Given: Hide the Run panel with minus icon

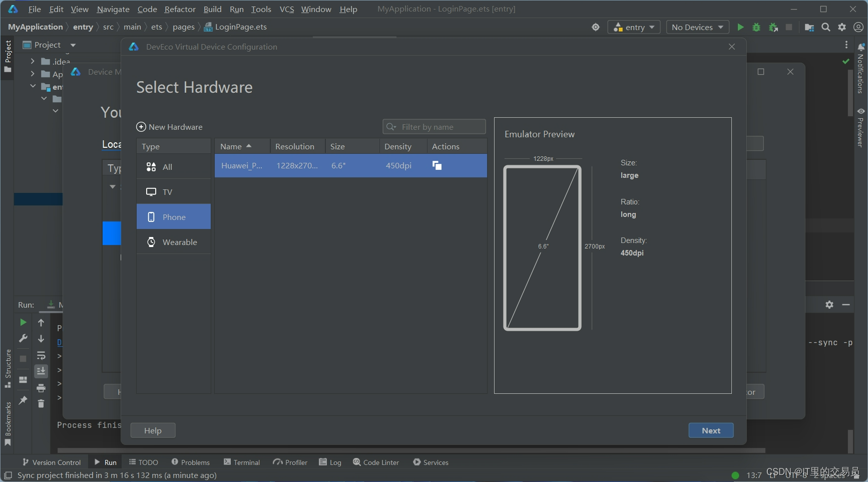Looking at the screenshot, I should click(846, 304).
